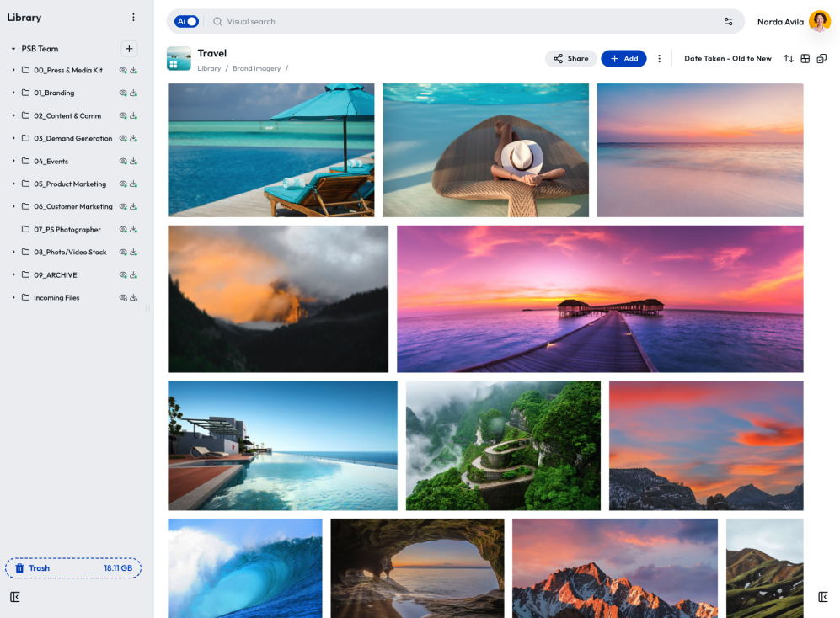Open the Library options menu

(x=133, y=18)
